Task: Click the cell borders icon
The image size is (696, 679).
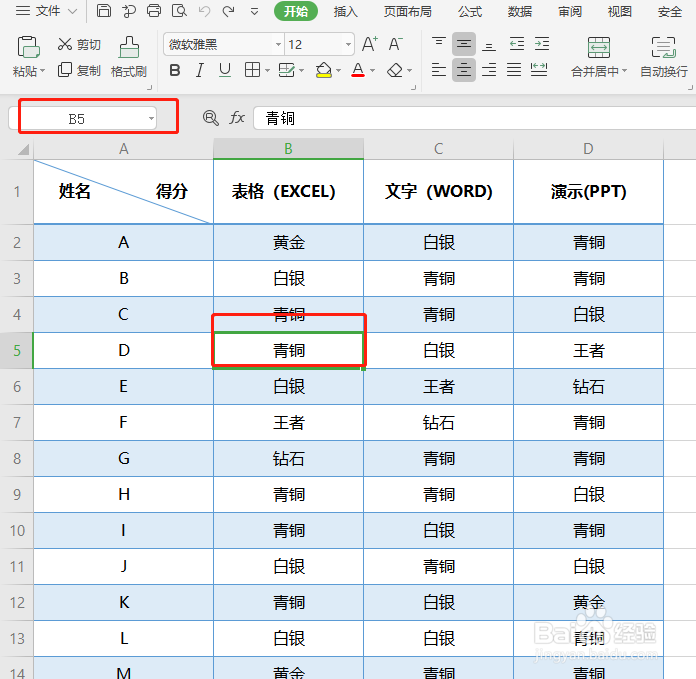Action: click(x=253, y=70)
